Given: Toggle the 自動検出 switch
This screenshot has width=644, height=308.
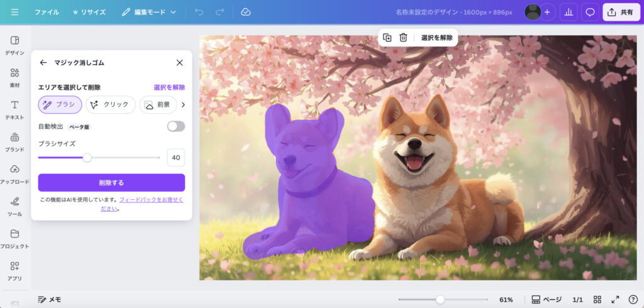Looking at the screenshot, I should pos(176,126).
